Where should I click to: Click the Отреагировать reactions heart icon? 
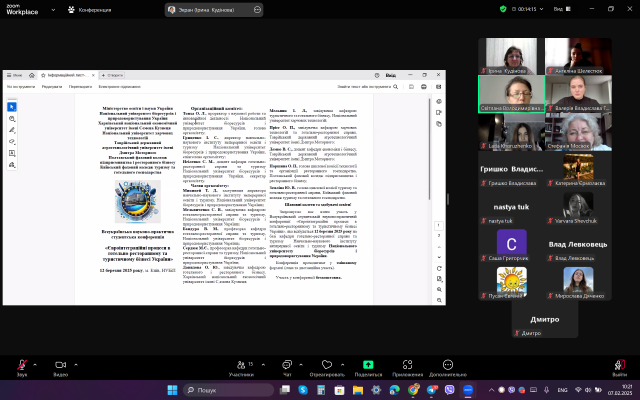click(325, 364)
